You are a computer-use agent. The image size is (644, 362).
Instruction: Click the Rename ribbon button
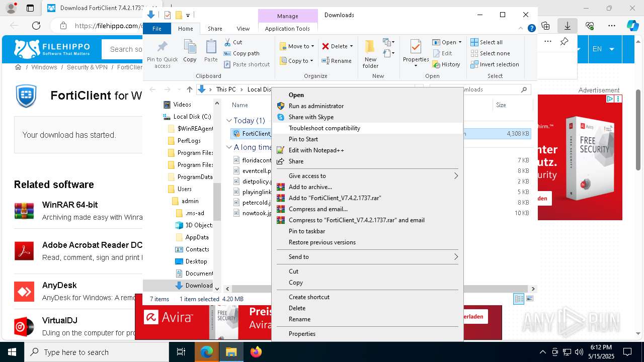tap(337, 61)
